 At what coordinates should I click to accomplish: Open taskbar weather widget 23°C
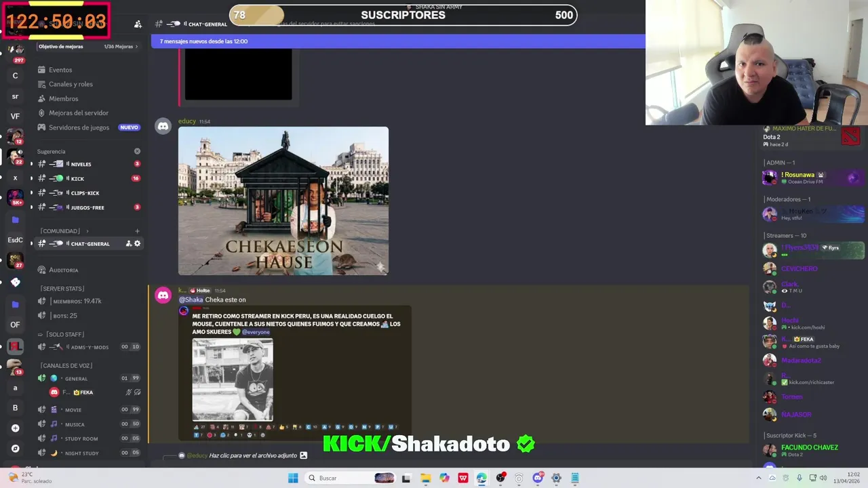pos(28,477)
